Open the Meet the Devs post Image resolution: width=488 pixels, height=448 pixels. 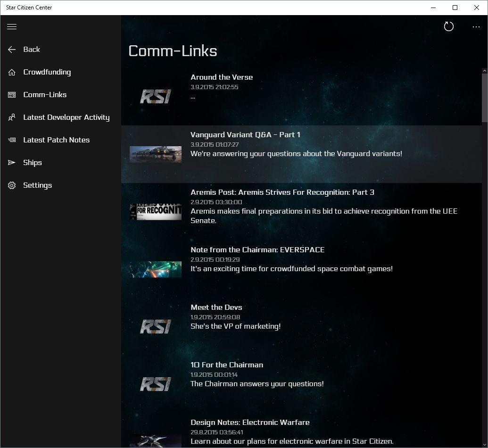[x=301, y=327]
